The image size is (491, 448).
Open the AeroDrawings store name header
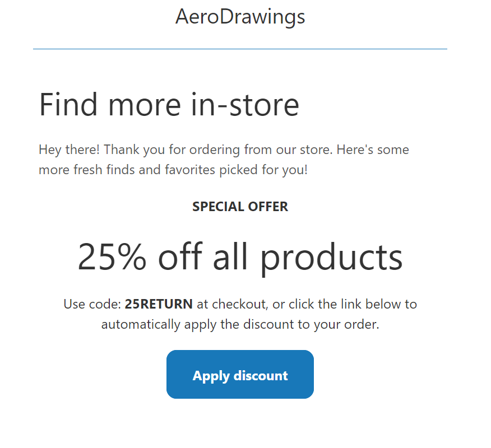(x=240, y=16)
